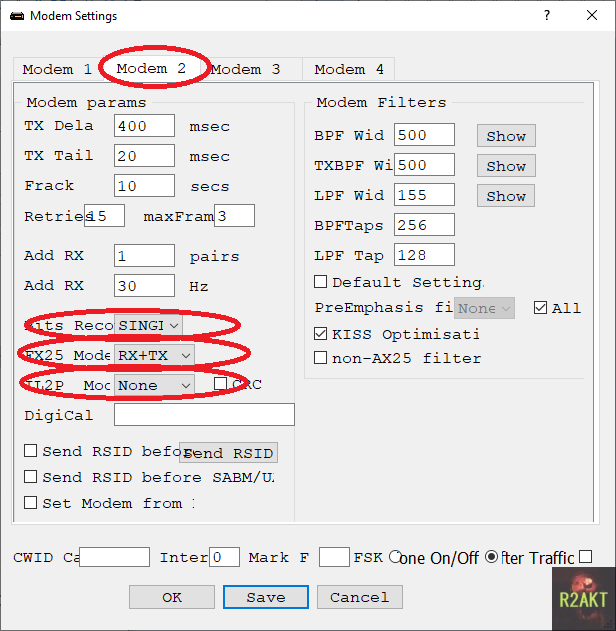The image size is (616, 631).
Task: Open the Bits Recovery dropdown
Action: point(148,325)
